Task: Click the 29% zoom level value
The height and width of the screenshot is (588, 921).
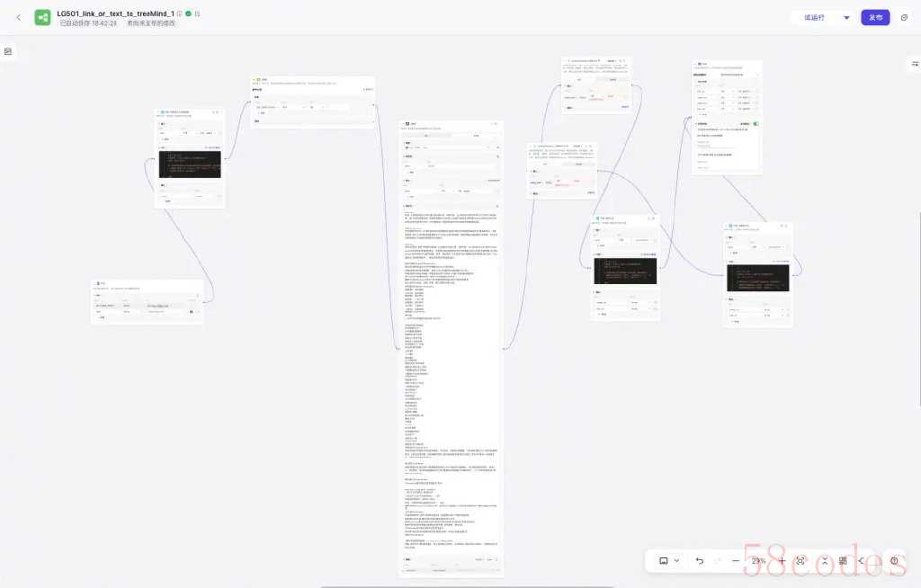Action: [x=758, y=561]
